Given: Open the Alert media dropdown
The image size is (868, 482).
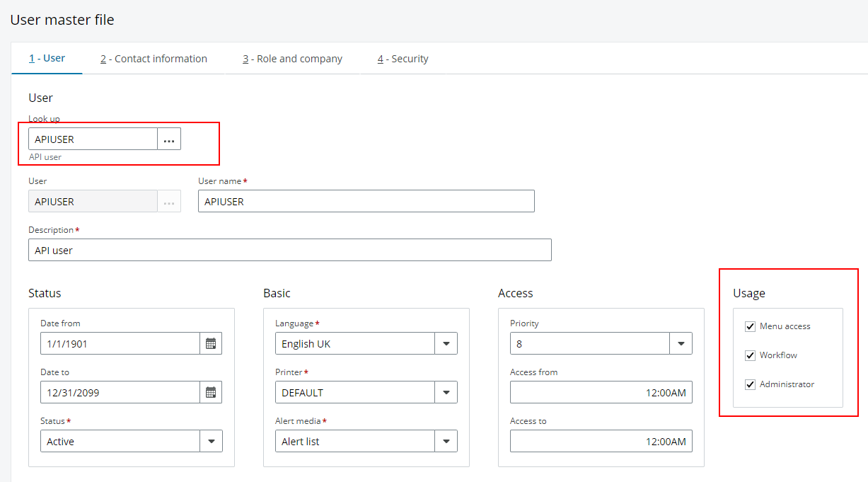Looking at the screenshot, I should click(446, 442).
